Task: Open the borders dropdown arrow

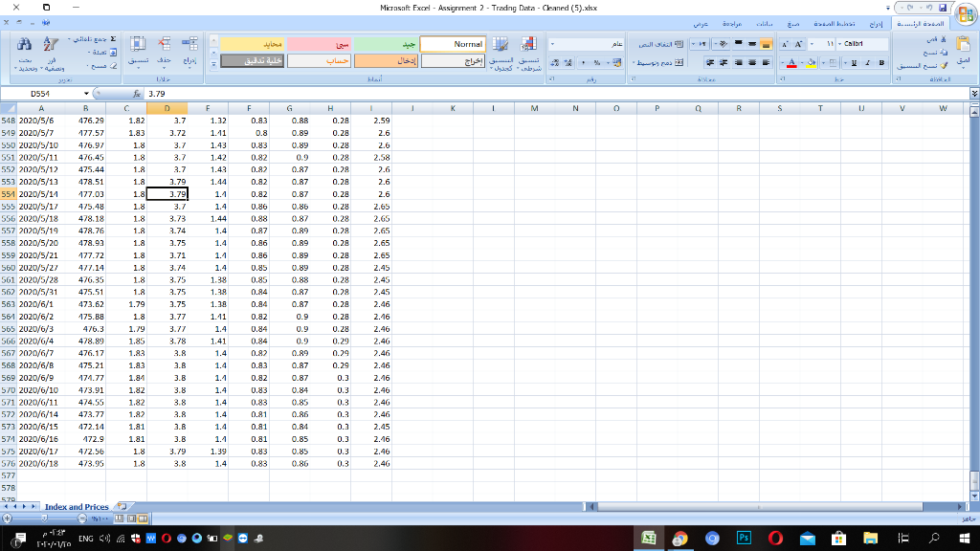Action: pos(824,62)
